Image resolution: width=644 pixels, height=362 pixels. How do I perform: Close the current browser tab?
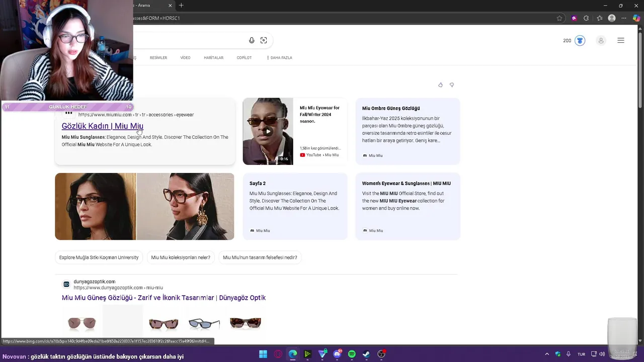(x=170, y=6)
